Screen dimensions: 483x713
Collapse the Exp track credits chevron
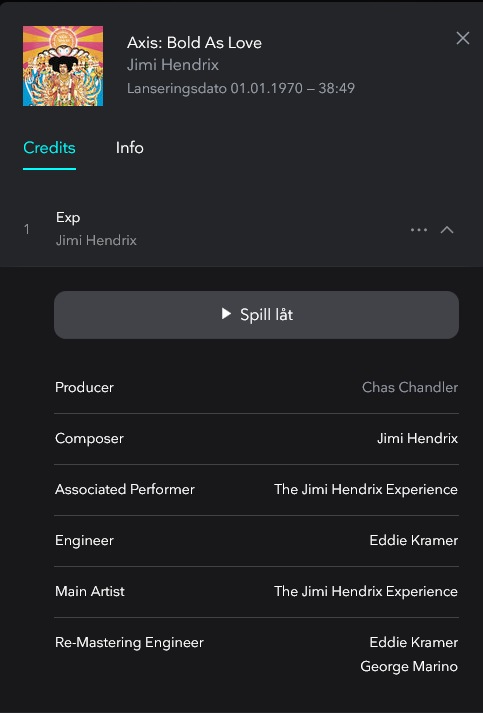pos(447,230)
